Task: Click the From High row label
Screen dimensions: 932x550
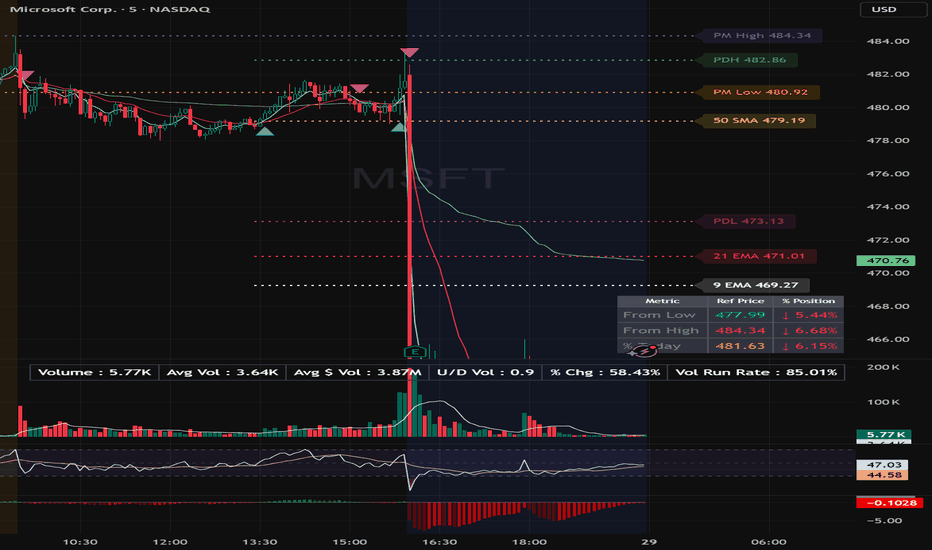Action: click(662, 330)
